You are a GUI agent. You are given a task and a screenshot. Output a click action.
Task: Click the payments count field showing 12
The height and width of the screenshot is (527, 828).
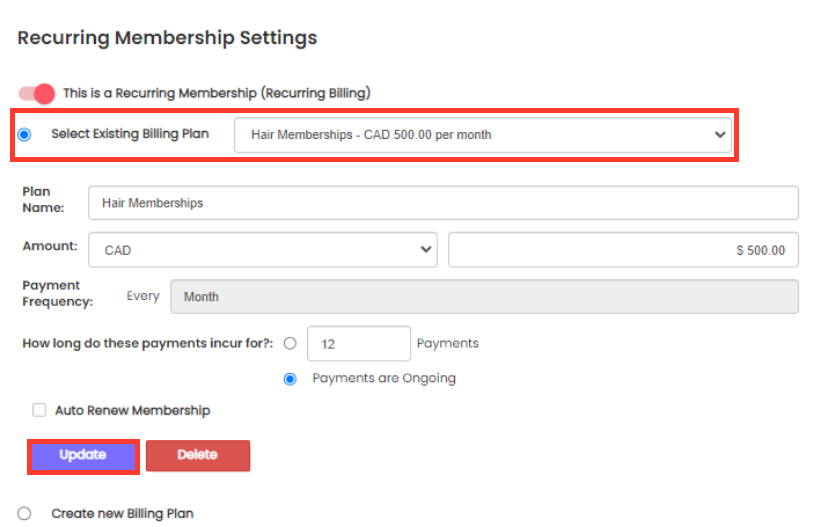(359, 343)
